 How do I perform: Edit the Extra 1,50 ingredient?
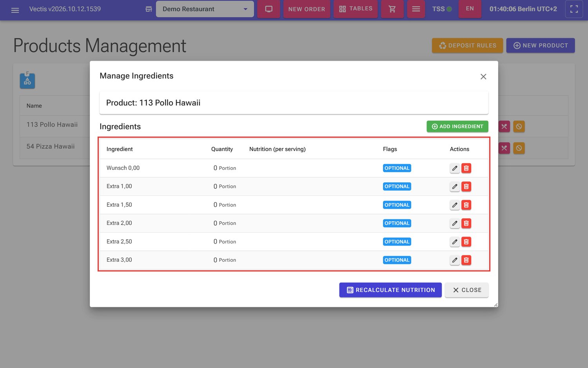click(455, 205)
